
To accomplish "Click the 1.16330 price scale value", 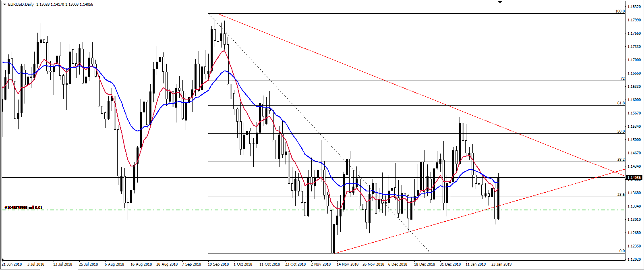I will coord(634,87).
